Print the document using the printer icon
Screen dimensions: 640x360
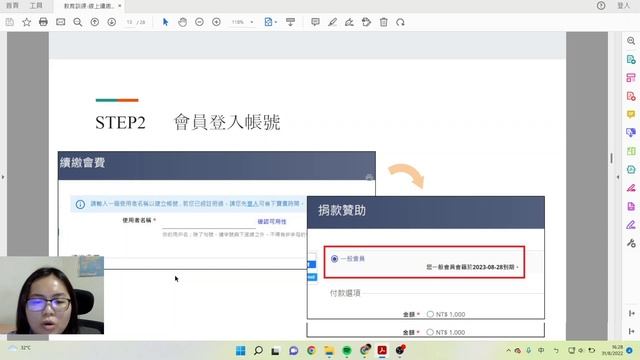[43, 22]
